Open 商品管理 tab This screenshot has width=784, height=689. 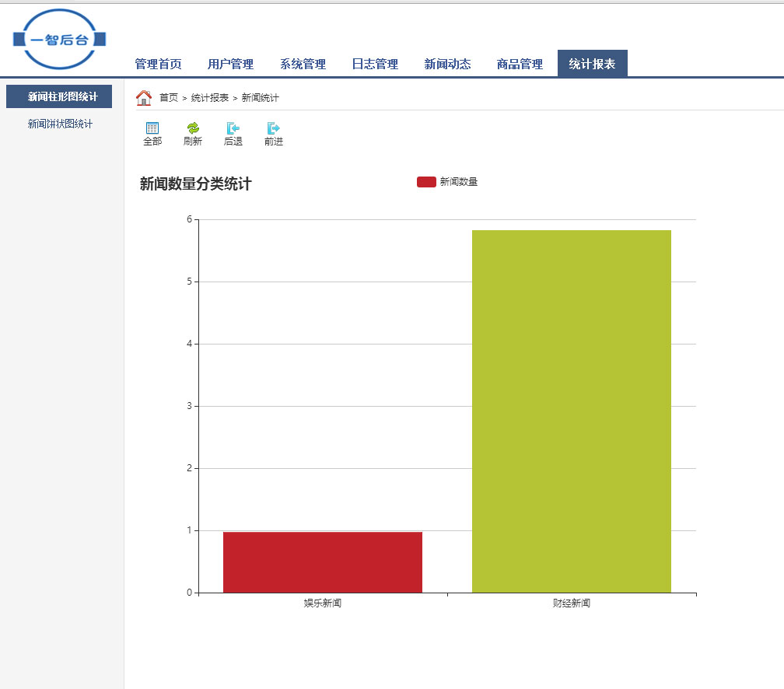(520, 65)
